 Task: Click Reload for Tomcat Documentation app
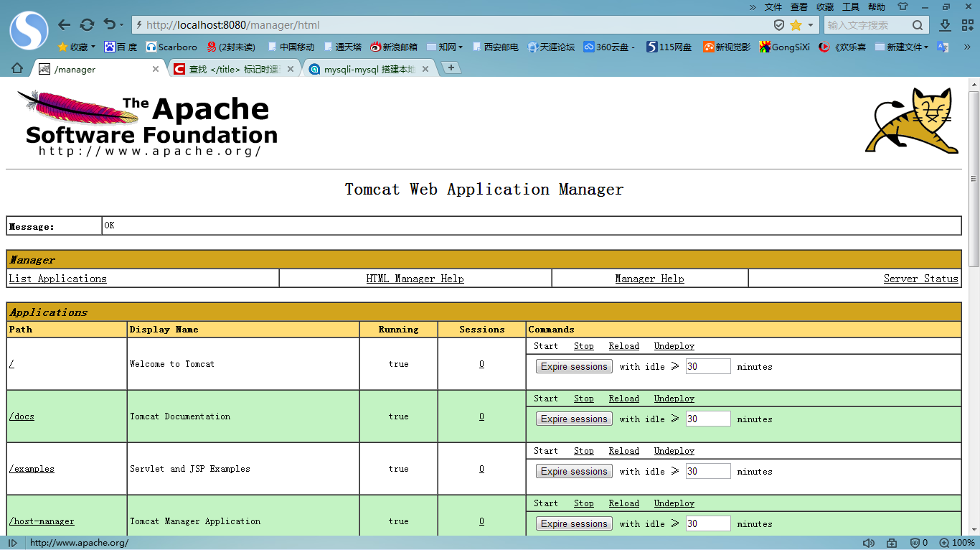(623, 398)
